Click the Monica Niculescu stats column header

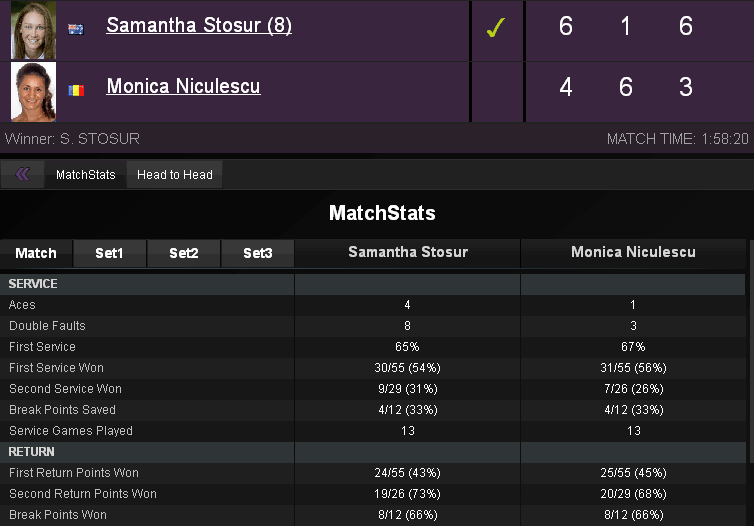click(633, 253)
